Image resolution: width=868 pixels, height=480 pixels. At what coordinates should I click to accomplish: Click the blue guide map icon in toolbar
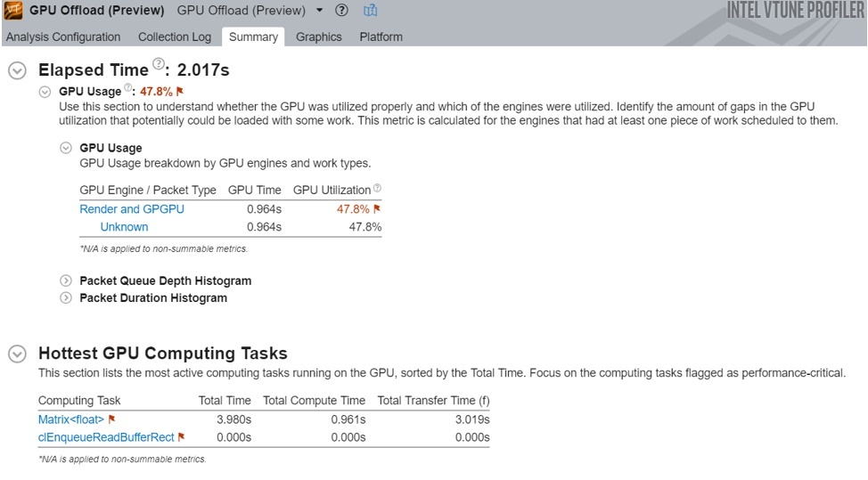(x=370, y=11)
